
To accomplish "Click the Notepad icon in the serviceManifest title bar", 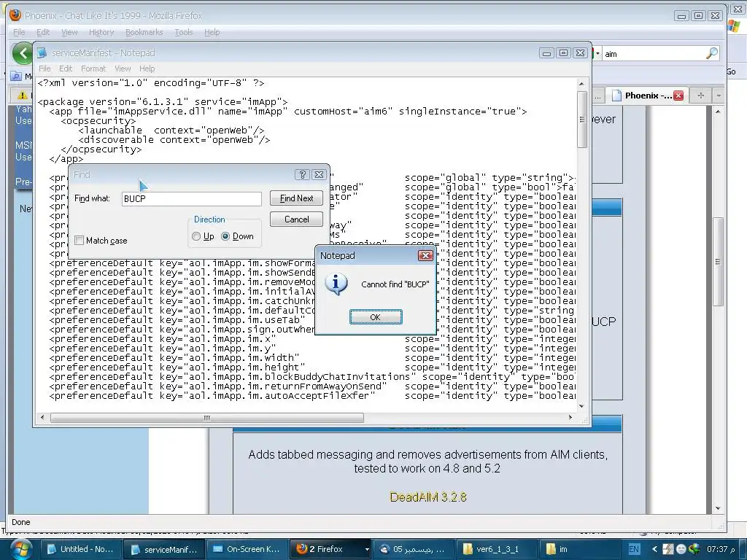I will 42,52.
